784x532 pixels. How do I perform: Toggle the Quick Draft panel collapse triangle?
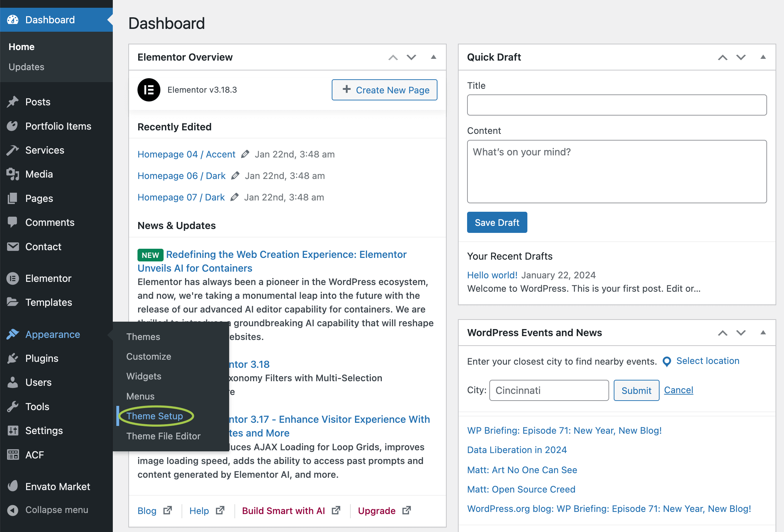tap(763, 57)
